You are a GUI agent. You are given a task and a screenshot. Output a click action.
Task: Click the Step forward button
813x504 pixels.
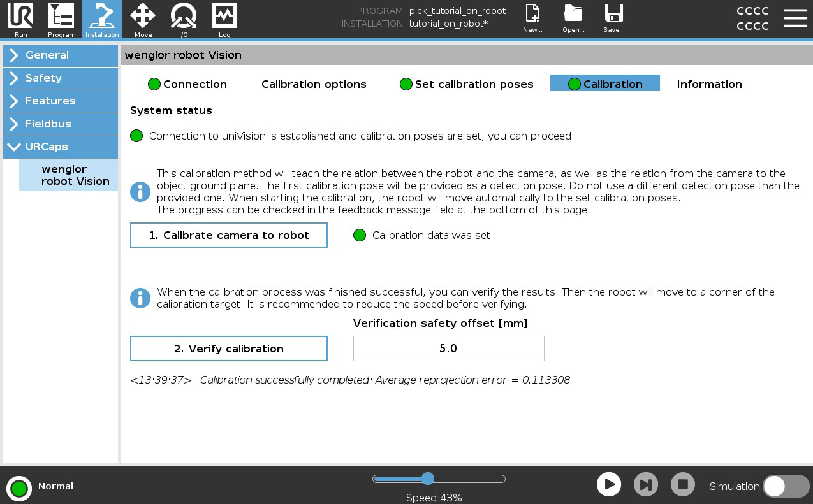pos(646,485)
